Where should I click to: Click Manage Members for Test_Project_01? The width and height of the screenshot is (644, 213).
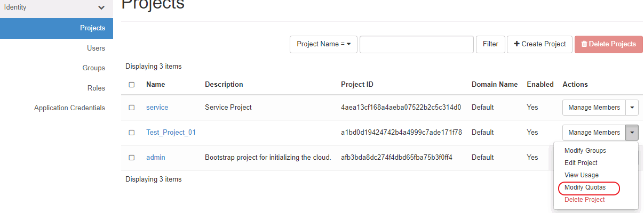click(594, 133)
